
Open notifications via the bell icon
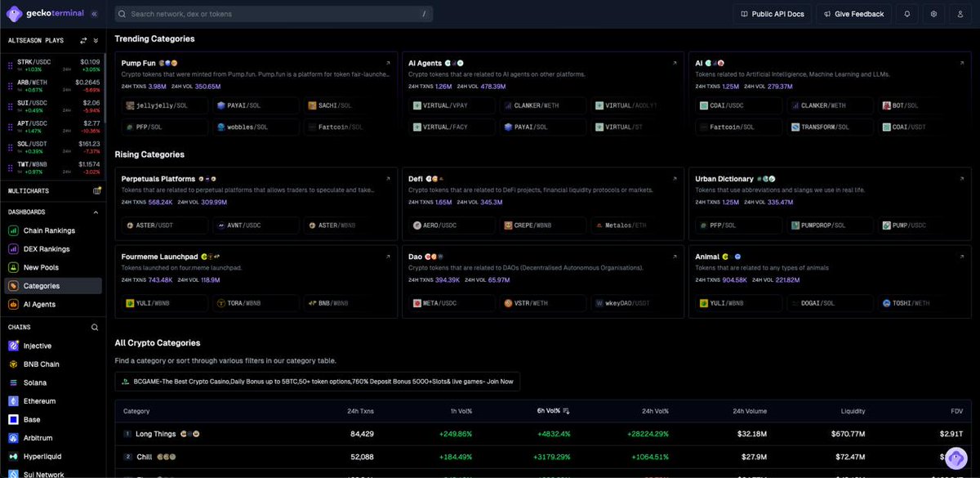coord(907,14)
